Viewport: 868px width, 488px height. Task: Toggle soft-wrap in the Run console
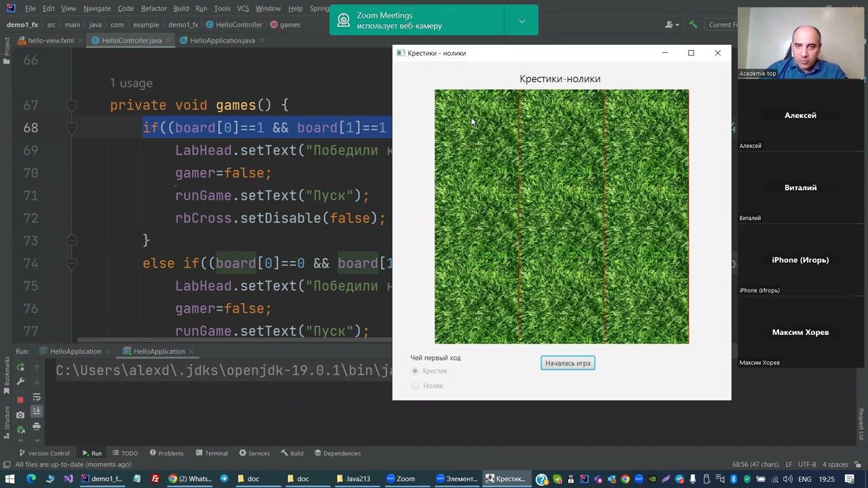37,397
